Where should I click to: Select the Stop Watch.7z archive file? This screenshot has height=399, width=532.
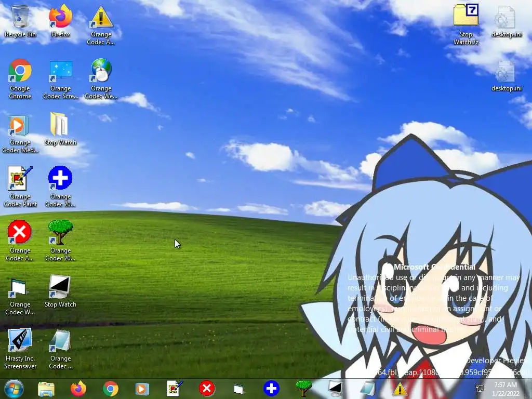[x=466, y=24]
